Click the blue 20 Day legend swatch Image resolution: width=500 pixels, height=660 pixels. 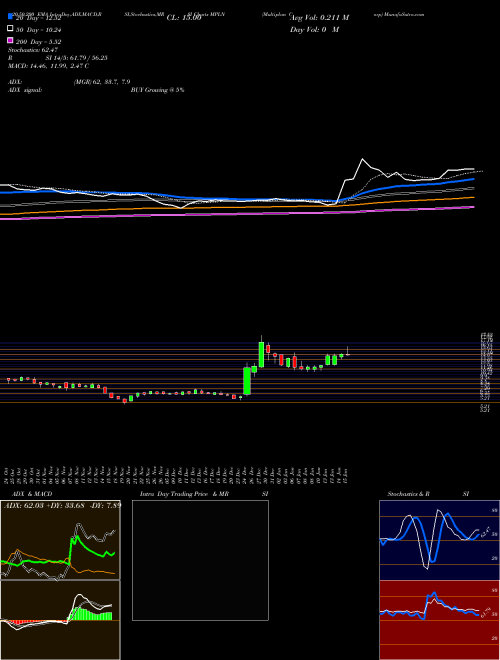tap(10, 17)
